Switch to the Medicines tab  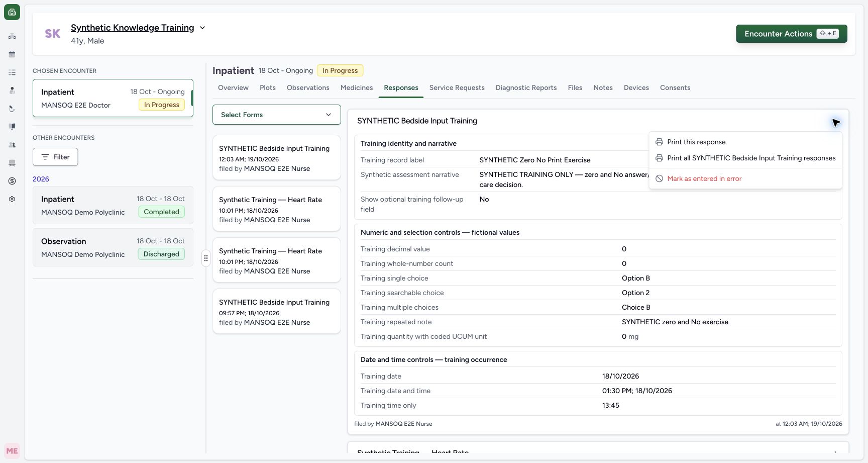pyautogui.click(x=357, y=87)
